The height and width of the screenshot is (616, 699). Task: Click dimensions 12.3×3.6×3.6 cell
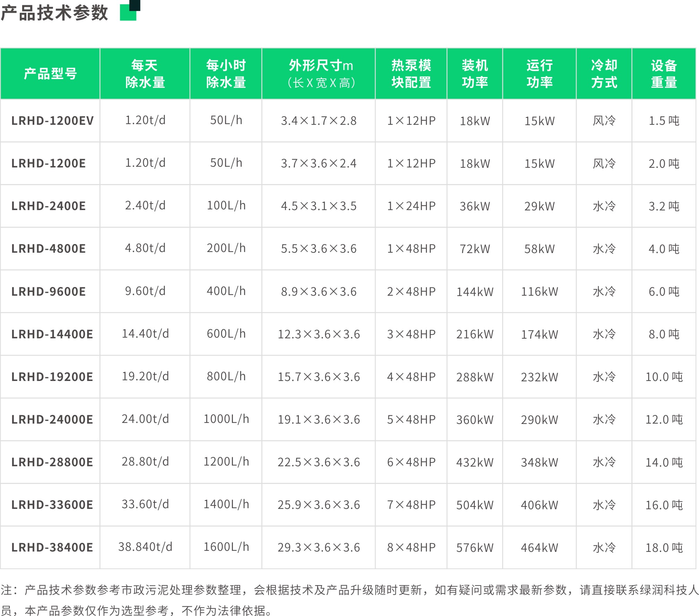pyautogui.click(x=318, y=334)
